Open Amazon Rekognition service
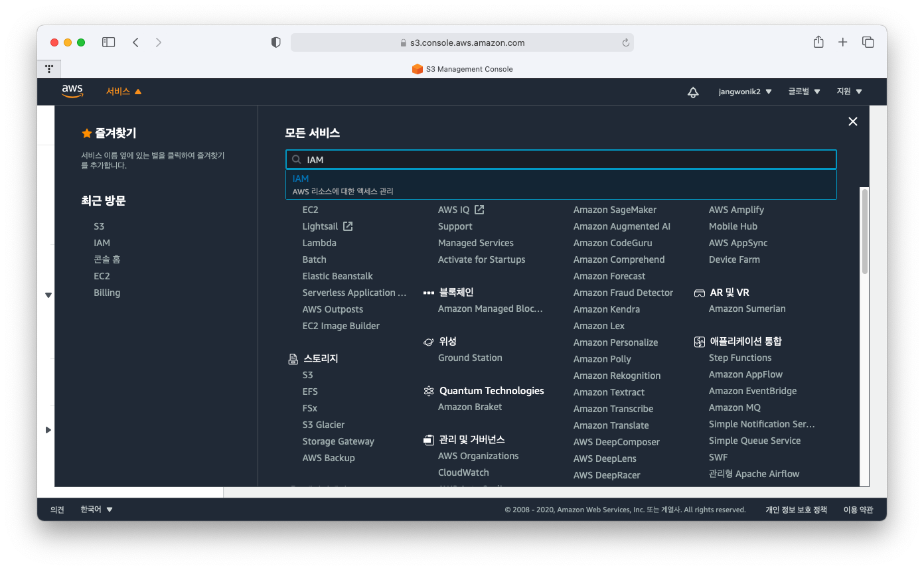The width and height of the screenshot is (924, 570). point(617,376)
